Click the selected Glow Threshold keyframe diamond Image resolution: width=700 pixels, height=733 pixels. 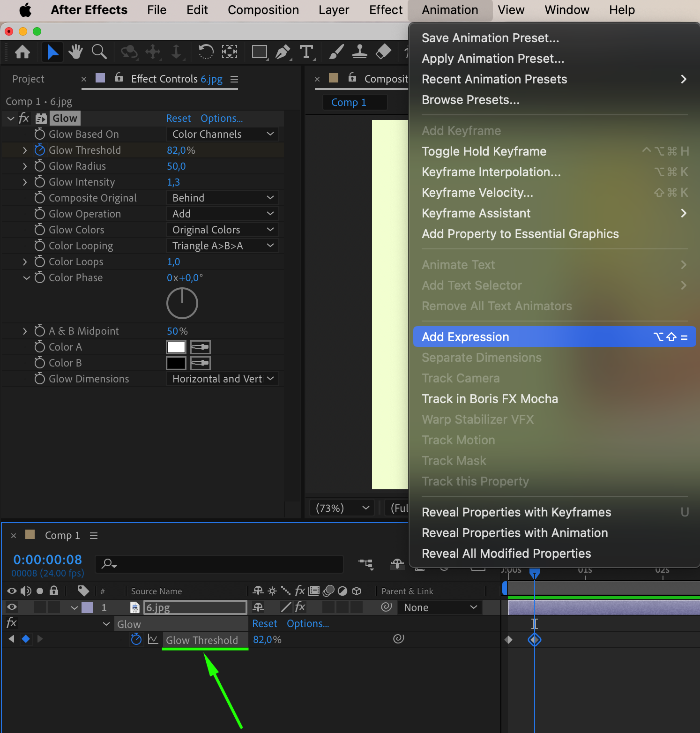[535, 639]
